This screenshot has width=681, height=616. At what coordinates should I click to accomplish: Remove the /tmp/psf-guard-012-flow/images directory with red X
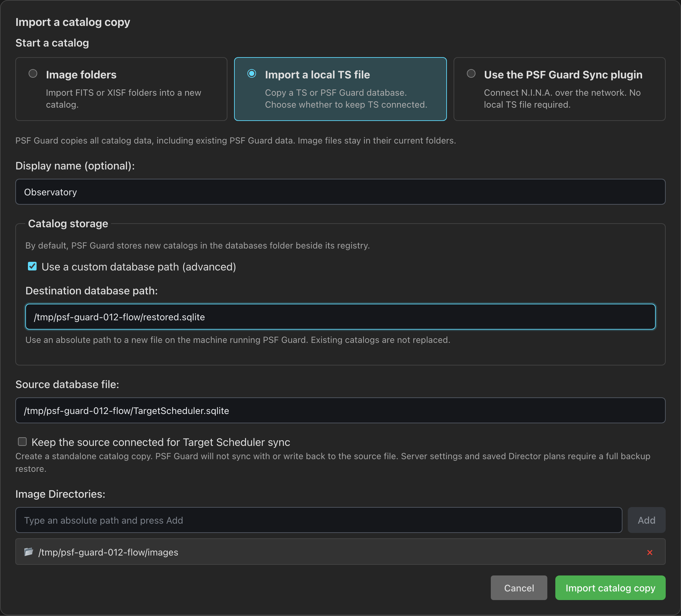[x=650, y=552]
